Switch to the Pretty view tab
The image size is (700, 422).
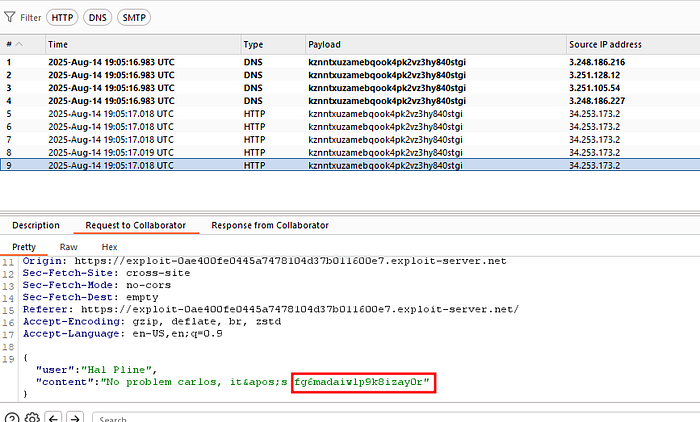(24, 247)
